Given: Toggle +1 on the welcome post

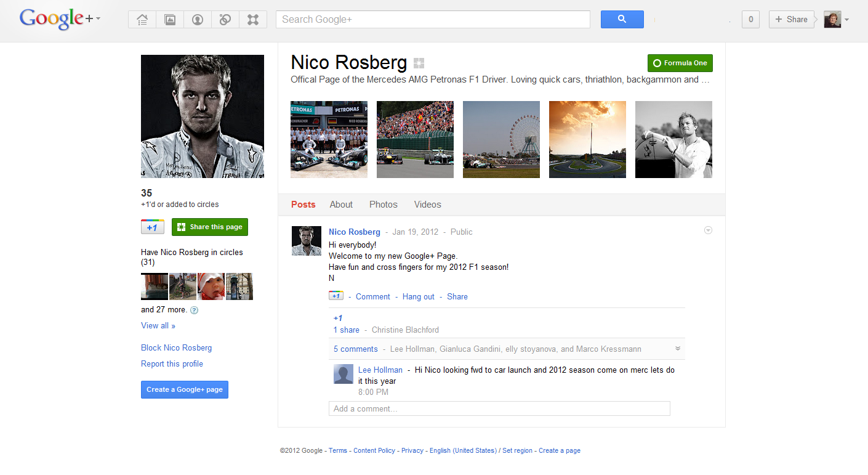Looking at the screenshot, I should point(336,296).
